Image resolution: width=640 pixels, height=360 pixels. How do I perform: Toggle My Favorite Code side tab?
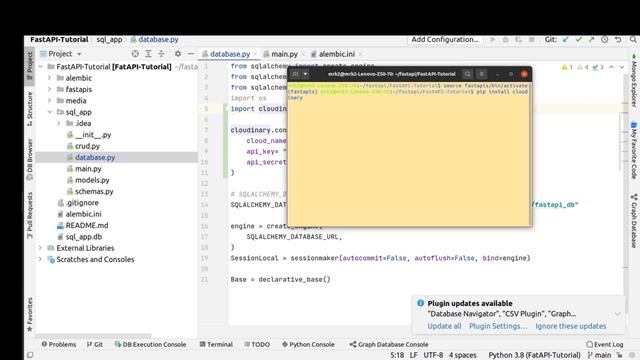coord(633,150)
